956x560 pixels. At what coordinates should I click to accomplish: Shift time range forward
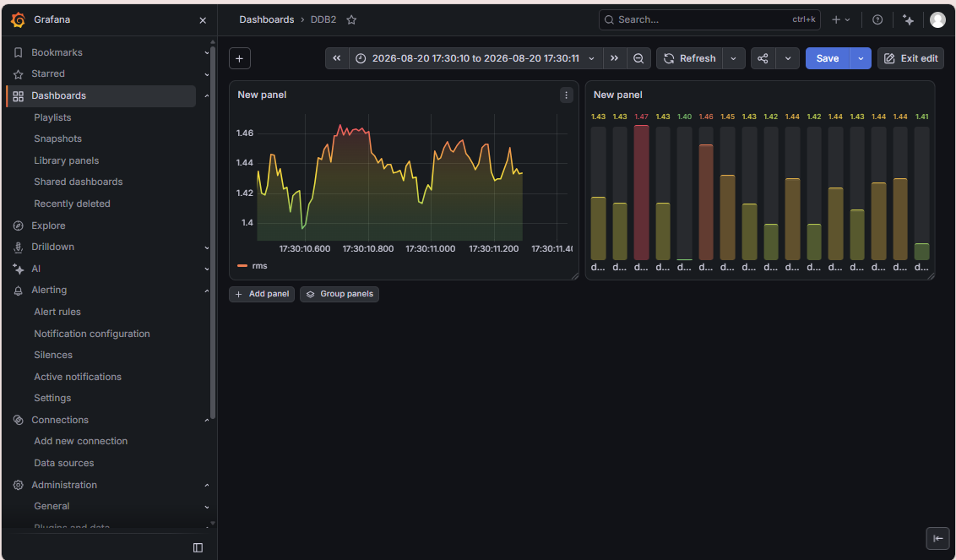click(x=615, y=58)
